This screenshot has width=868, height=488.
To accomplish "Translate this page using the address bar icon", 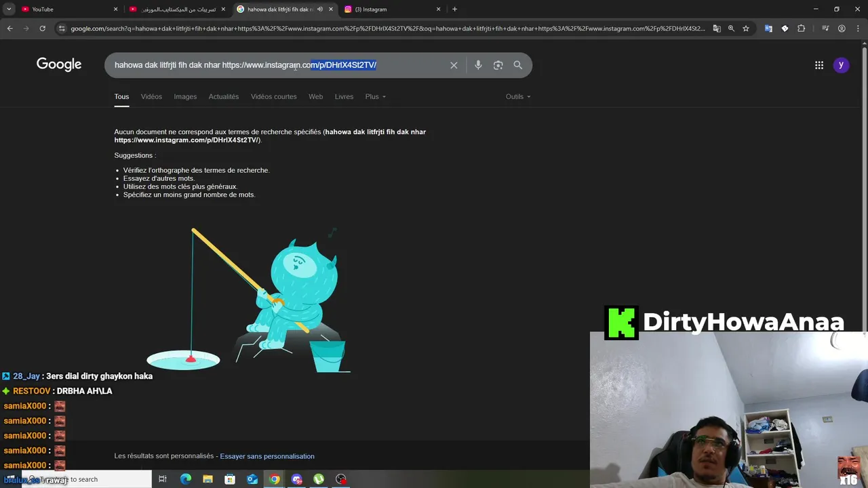I will coord(717,28).
